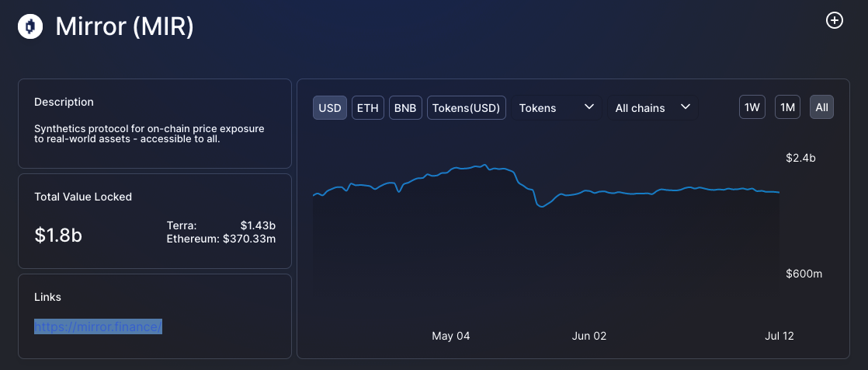Set chart range to 1M

point(788,107)
